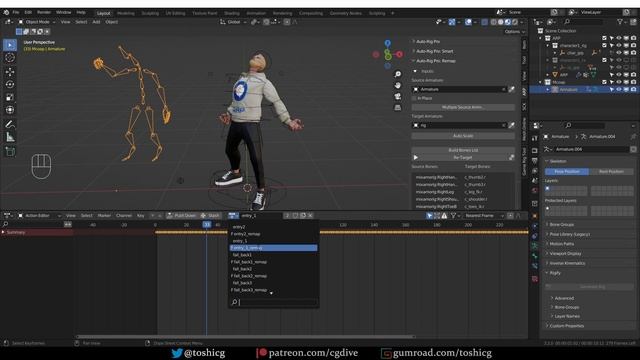Toggle camera view icon in viewport
Image resolution: width=640 pixels, height=360 pixels.
(398, 96)
